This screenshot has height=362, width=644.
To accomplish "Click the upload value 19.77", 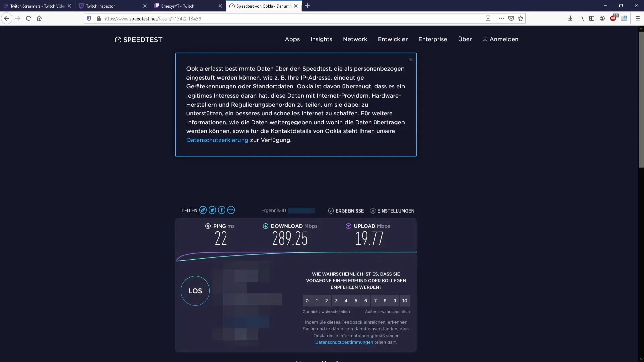I will point(369,239).
